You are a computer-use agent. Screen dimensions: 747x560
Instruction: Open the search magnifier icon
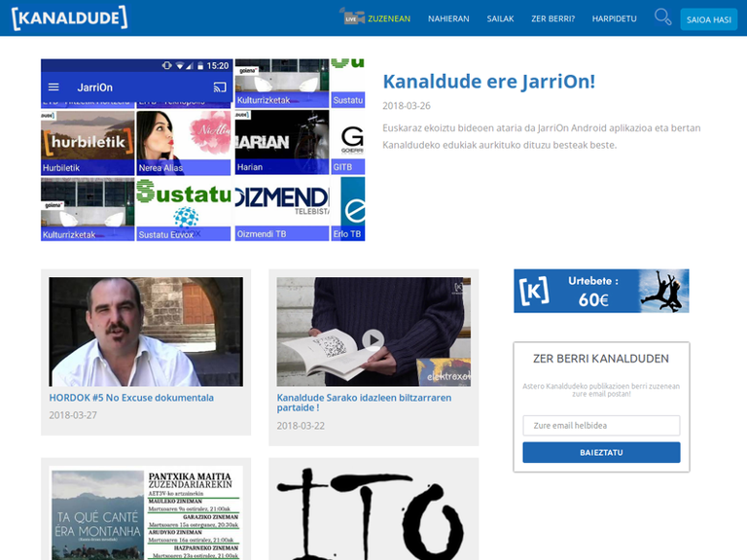point(662,17)
